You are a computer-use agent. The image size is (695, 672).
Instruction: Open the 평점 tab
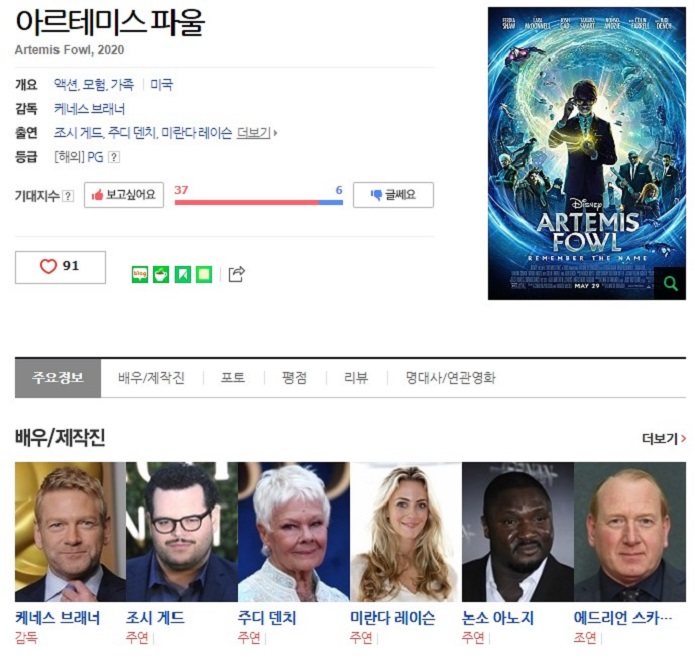pos(294,378)
